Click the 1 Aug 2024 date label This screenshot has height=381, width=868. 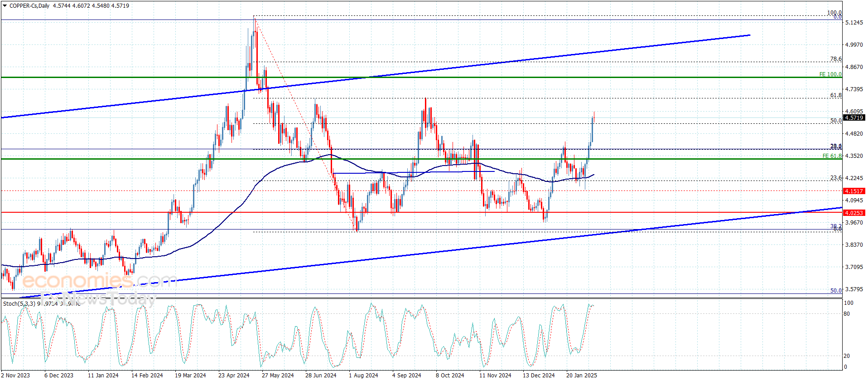(x=363, y=376)
